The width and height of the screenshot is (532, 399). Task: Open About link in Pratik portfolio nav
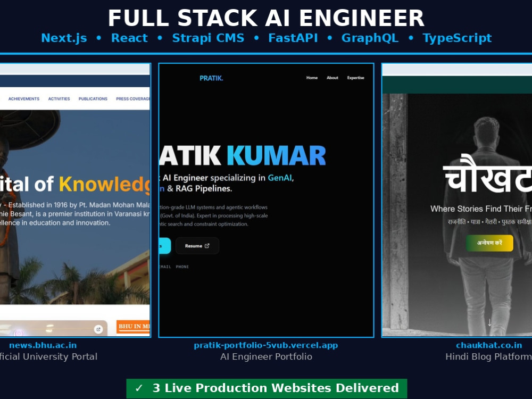(x=332, y=78)
